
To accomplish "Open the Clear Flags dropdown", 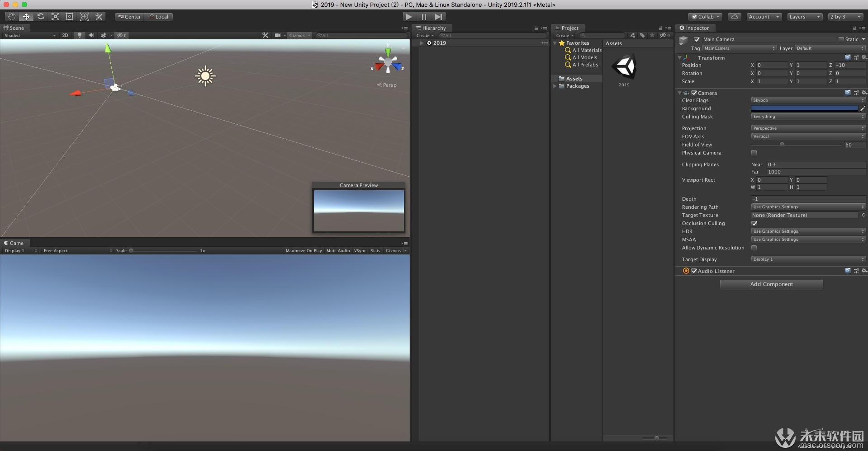I will pos(808,100).
